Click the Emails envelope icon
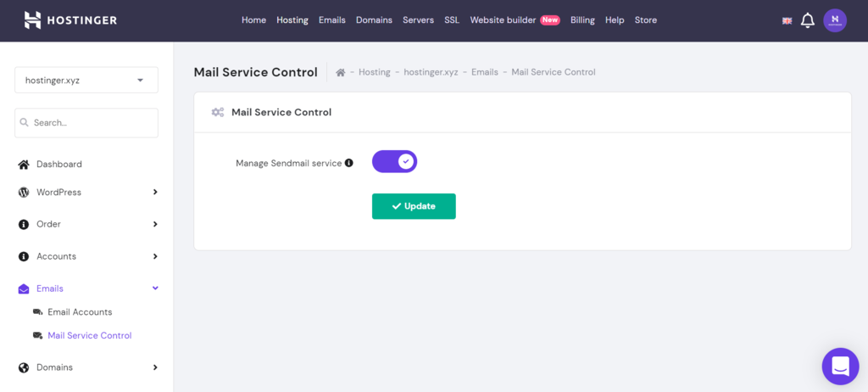The width and height of the screenshot is (868, 392). (23, 288)
